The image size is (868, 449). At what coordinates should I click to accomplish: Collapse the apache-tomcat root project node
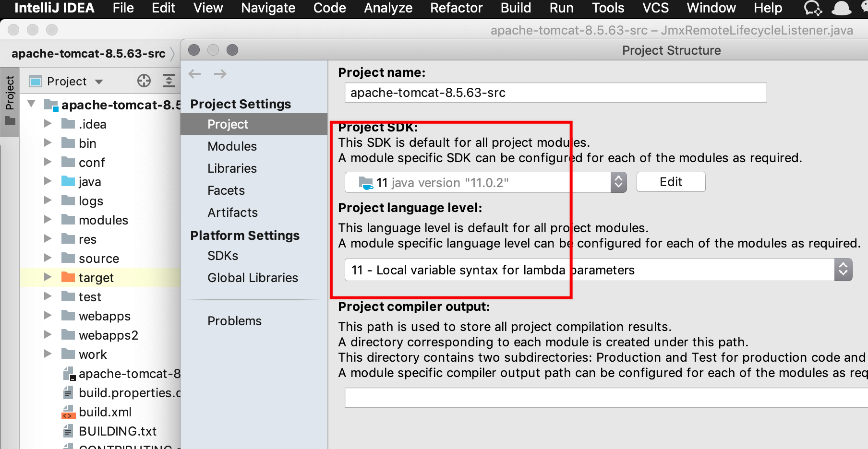pos(32,104)
